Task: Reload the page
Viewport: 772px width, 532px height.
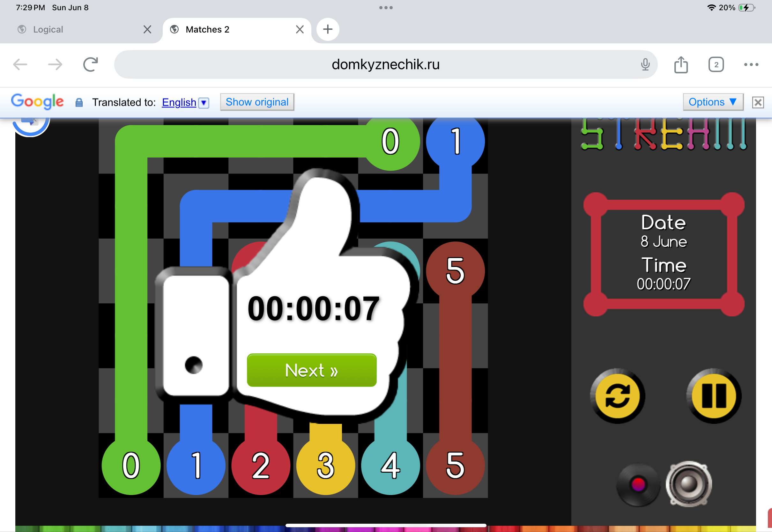Action: (91, 64)
